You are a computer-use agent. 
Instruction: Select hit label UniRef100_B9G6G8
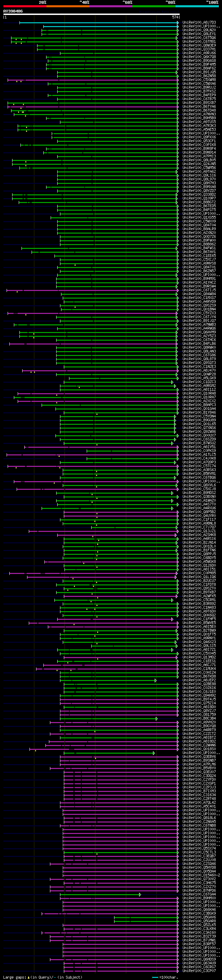click(x=199, y=60)
